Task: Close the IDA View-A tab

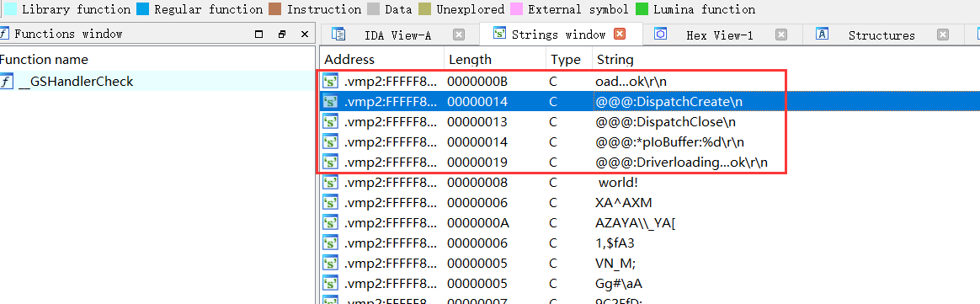Action: tap(458, 35)
